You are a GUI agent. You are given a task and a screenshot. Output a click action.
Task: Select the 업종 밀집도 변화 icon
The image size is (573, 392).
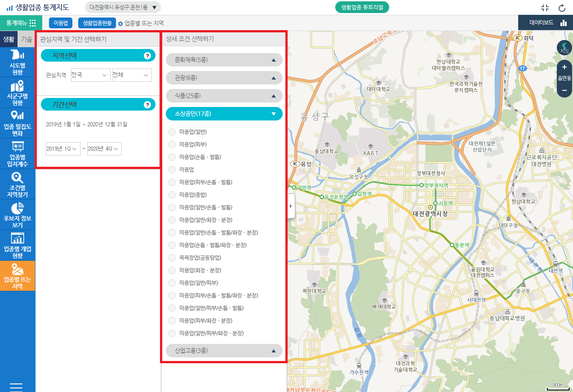(x=18, y=116)
